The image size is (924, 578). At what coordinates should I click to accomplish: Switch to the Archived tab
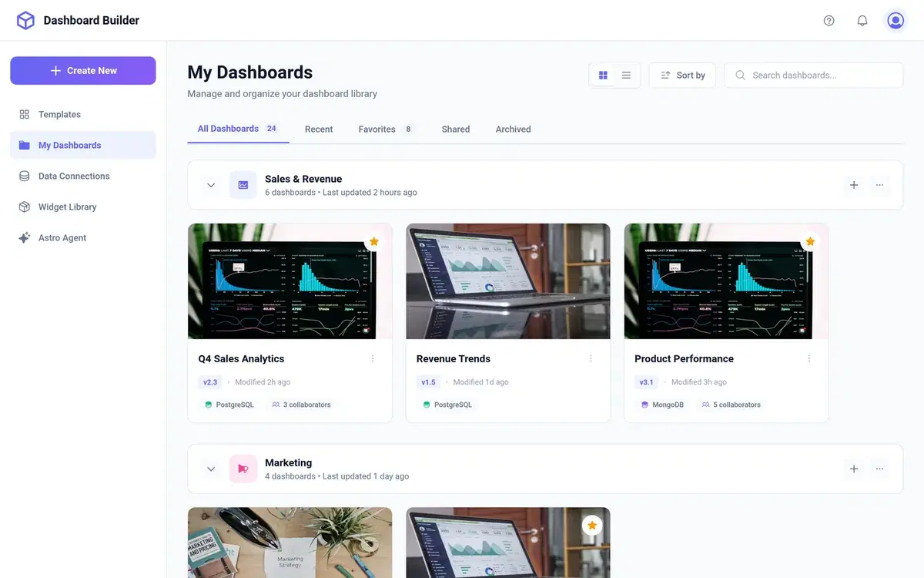point(513,129)
